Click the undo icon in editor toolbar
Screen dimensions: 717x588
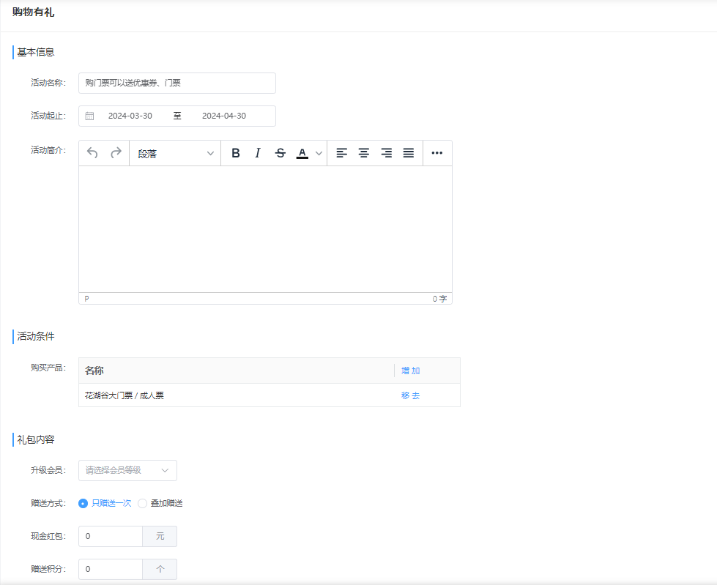(x=92, y=153)
